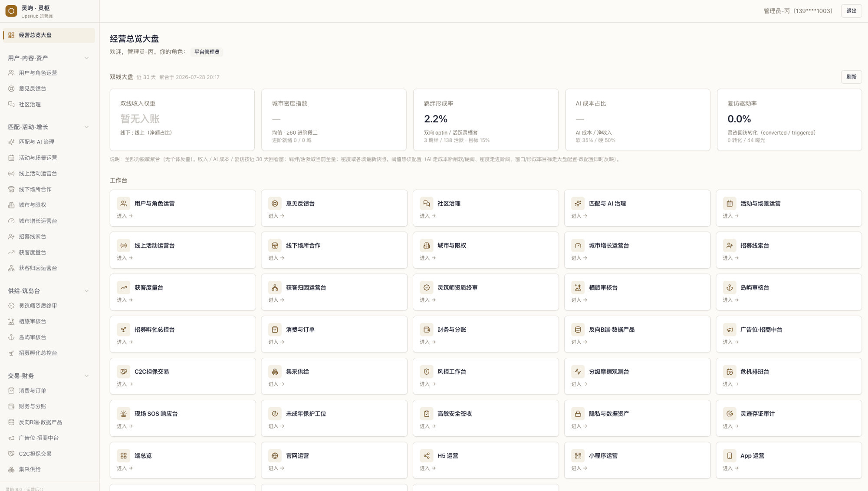Click the 隐私与数据资产 lock icon

pyautogui.click(x=578, y=414)
